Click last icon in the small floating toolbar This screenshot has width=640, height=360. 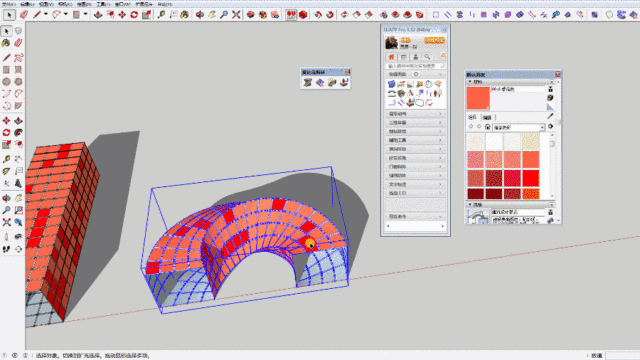(x=344, y=82)
